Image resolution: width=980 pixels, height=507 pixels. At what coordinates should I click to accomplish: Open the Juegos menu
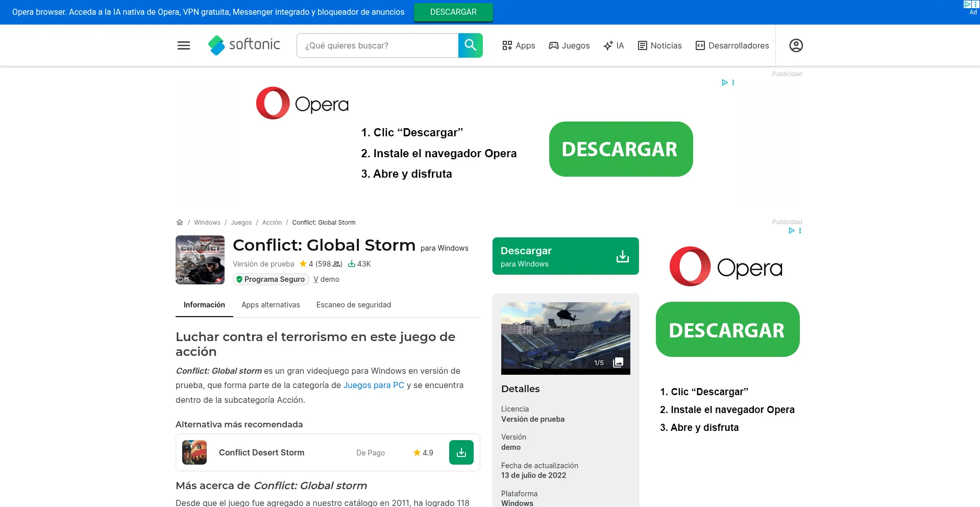click(x=569, y=45)
